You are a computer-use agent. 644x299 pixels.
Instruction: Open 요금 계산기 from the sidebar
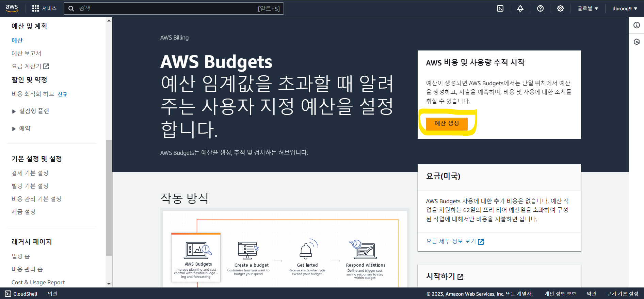pos(27,66)
